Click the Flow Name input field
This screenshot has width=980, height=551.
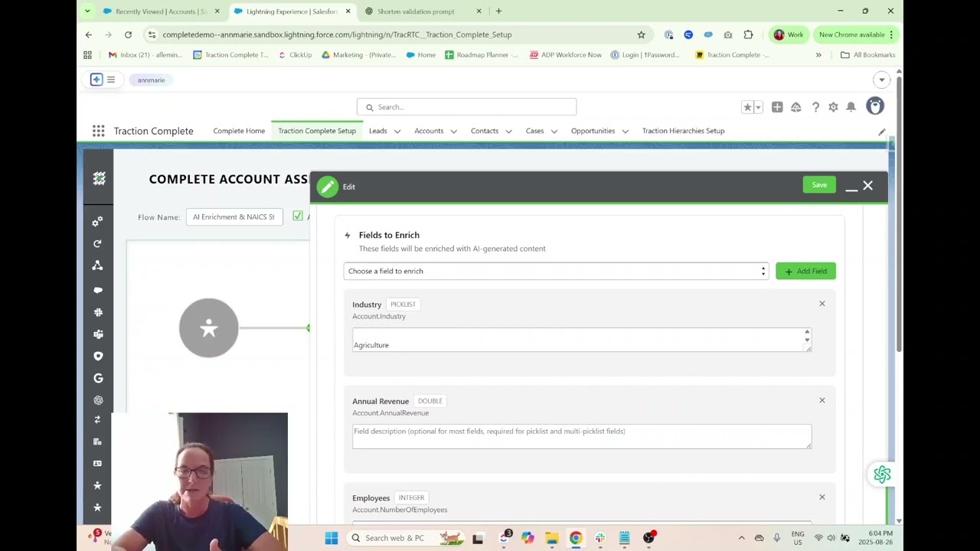coord(234,217)
